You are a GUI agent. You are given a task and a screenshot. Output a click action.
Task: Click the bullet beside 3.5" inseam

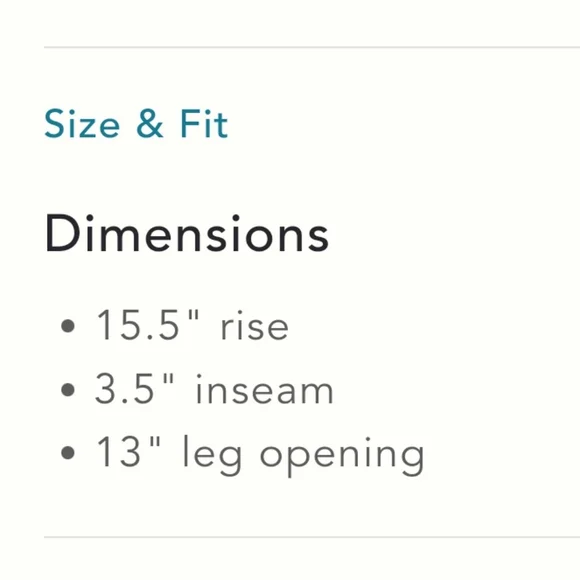[68, 390]
